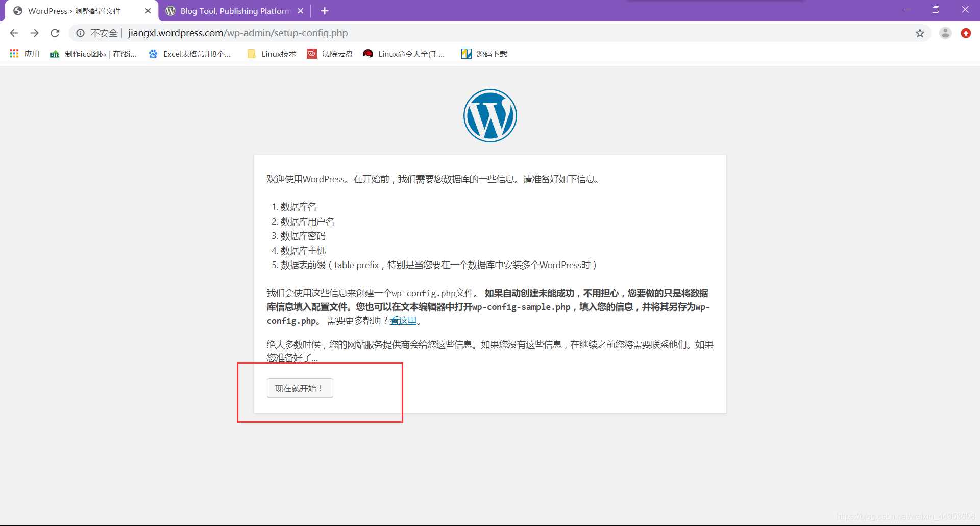Viewport: 980px width, 526px height.
Task: Open the site security info icon
Action: [81, 33]
